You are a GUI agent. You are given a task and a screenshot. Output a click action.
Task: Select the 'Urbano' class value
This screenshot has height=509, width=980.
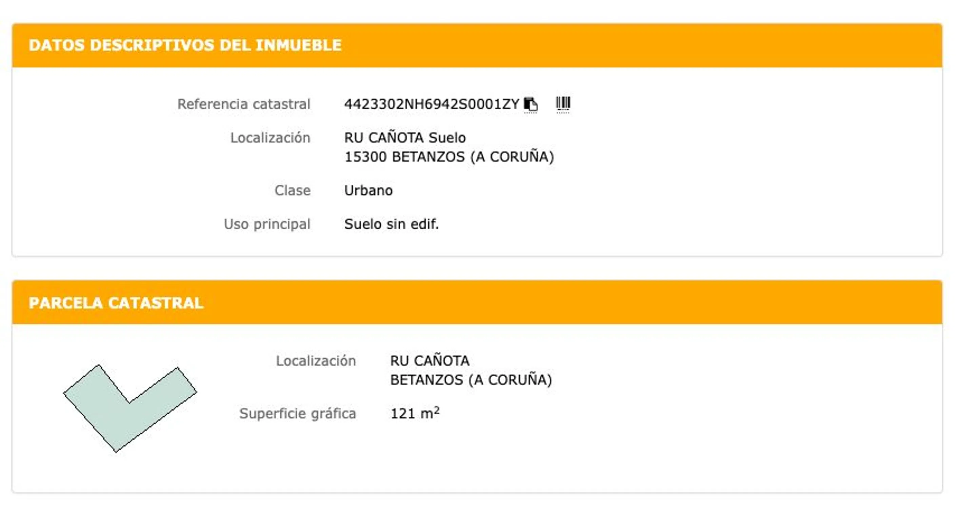pyautogui.click(x=368, y=190)
